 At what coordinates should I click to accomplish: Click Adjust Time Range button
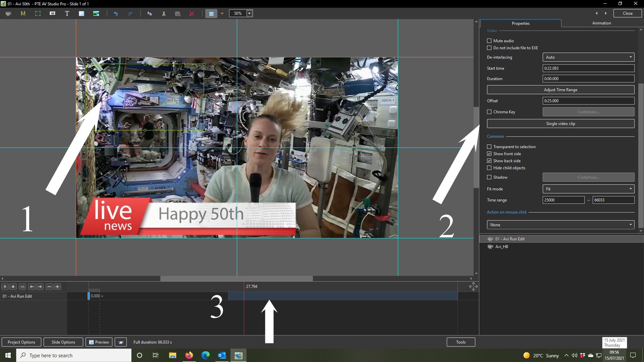coord(560,89)
